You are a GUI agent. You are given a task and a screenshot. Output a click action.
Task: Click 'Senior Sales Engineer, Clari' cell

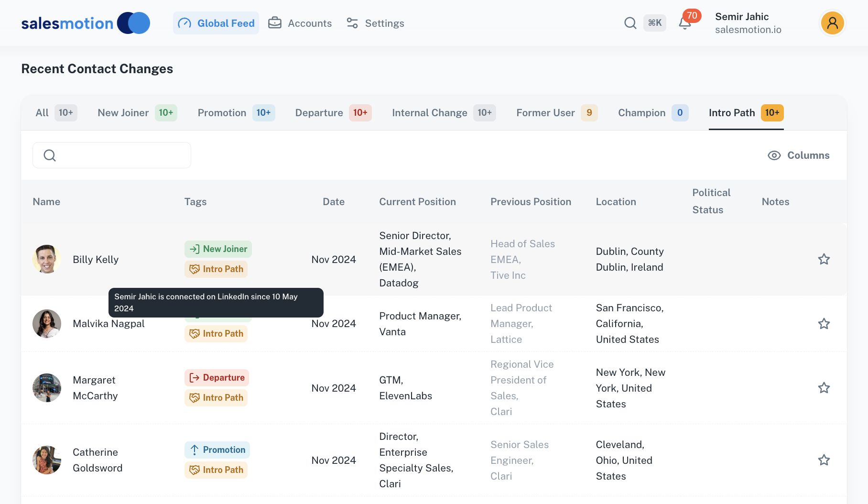coord(520,460)
